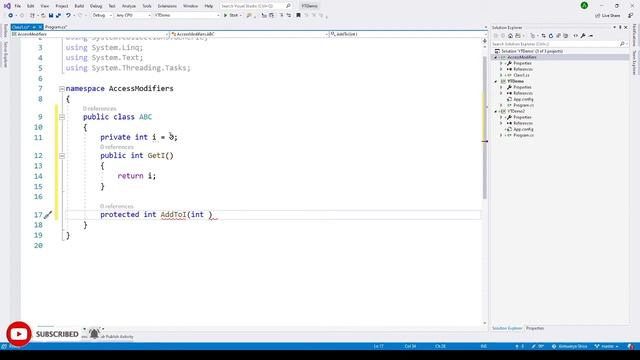
Task: Open the Debug menu
Action: point(96,6)
